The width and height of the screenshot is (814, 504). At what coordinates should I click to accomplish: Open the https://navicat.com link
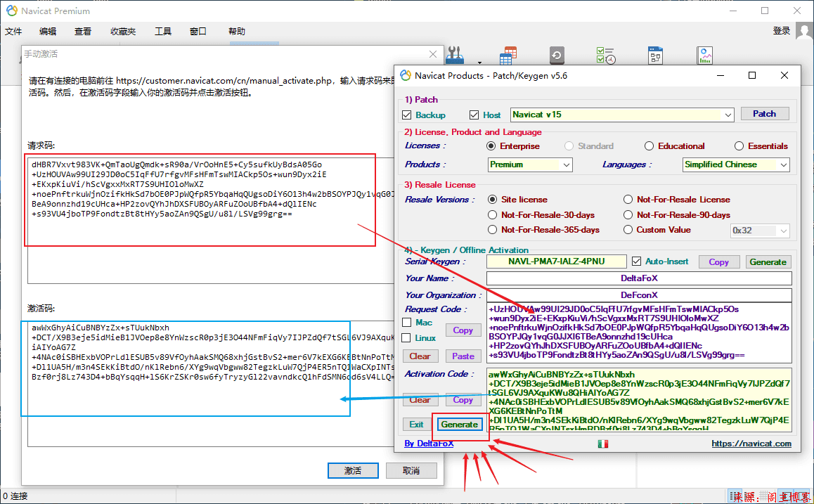coord(751,444)
